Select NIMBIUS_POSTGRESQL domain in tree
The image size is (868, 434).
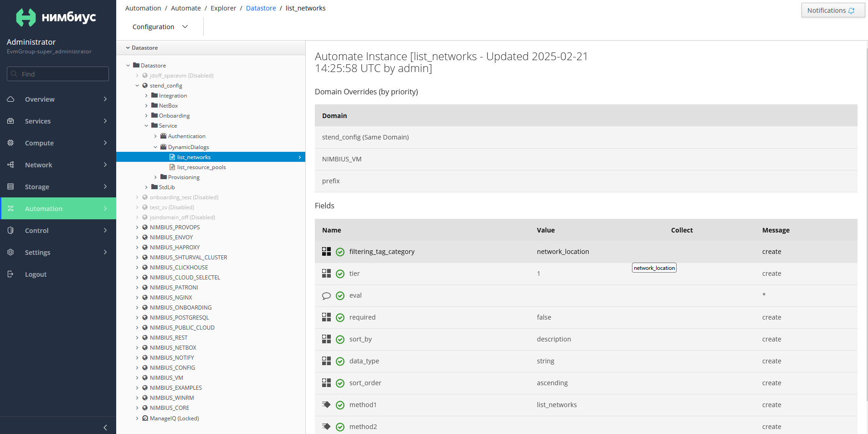pyautogui.click(x=180, y=317)
